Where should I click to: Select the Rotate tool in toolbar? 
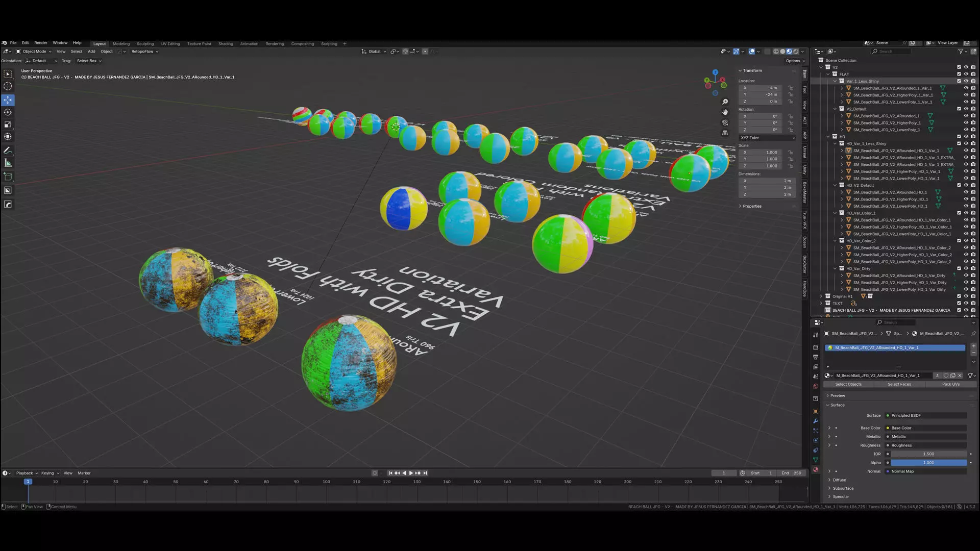pos(8,112)
